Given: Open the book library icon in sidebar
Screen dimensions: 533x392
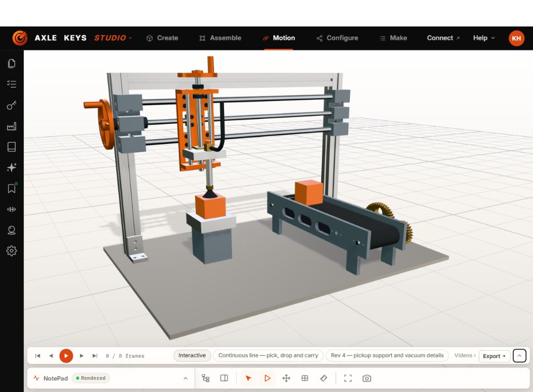Looking at the screenshot, I should click(x=12, y=147).
